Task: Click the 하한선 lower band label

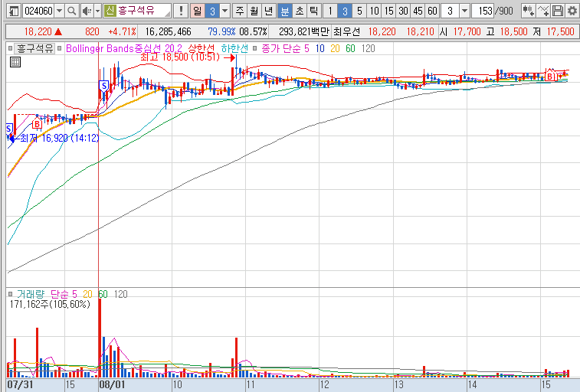Action: point(234,48)
